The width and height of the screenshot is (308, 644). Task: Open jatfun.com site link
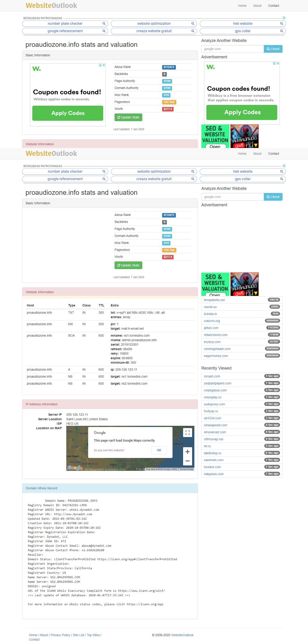coord(211,328)
